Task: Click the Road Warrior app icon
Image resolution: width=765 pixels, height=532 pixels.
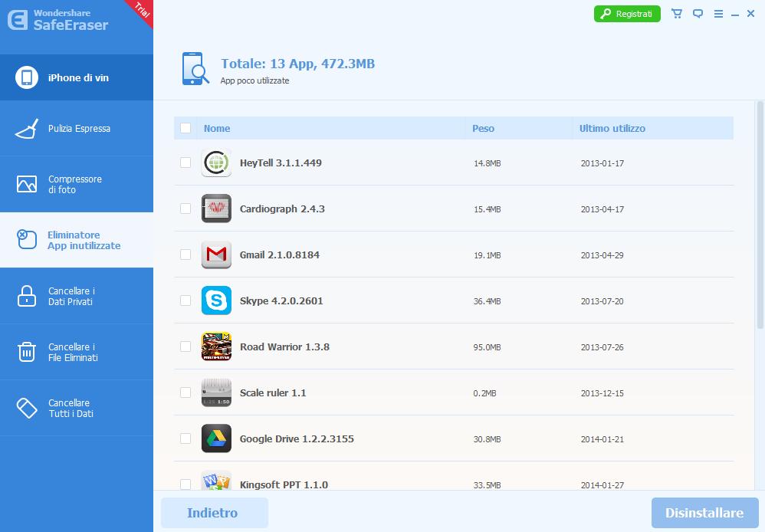Action: click(x=216, y=346)
